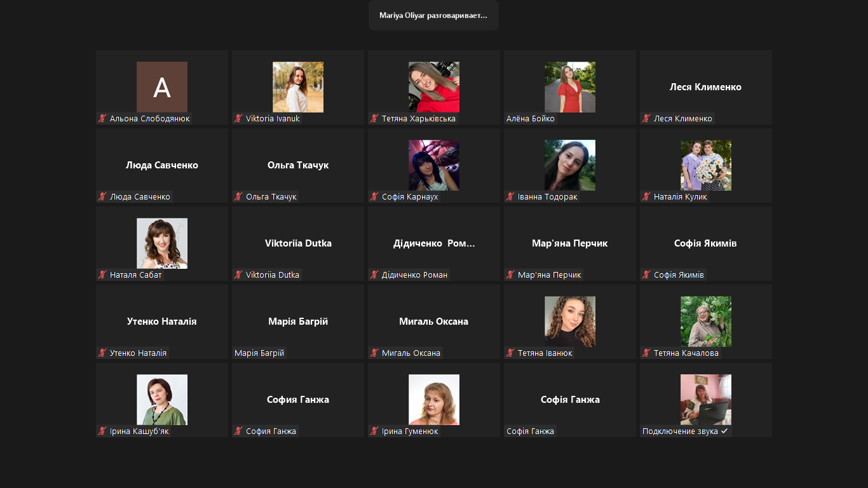Viewport: 868px width, 488px height.
Task: Select the letter A avatar of Альона Слободянюк
Action: (162, 87)
